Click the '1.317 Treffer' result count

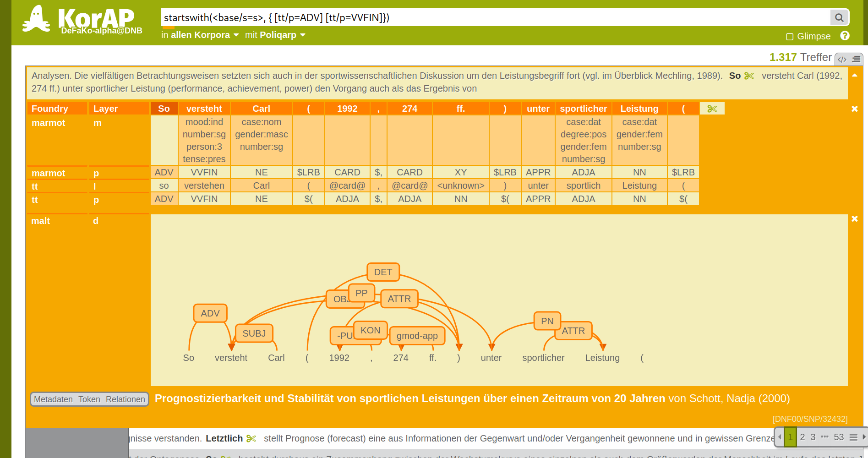click(801, 57)
